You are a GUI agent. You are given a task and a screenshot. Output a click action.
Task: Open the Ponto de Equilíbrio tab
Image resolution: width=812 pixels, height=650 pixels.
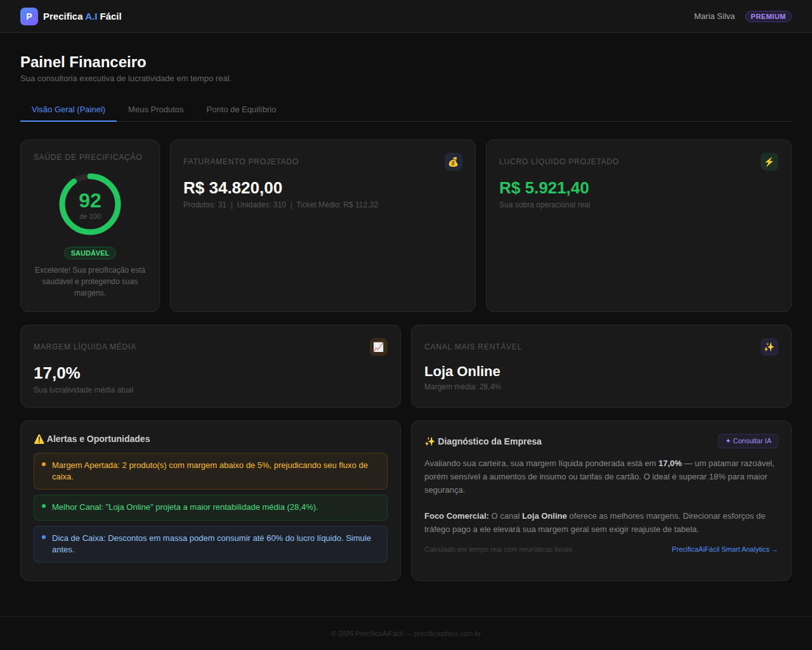pos(241,110)
